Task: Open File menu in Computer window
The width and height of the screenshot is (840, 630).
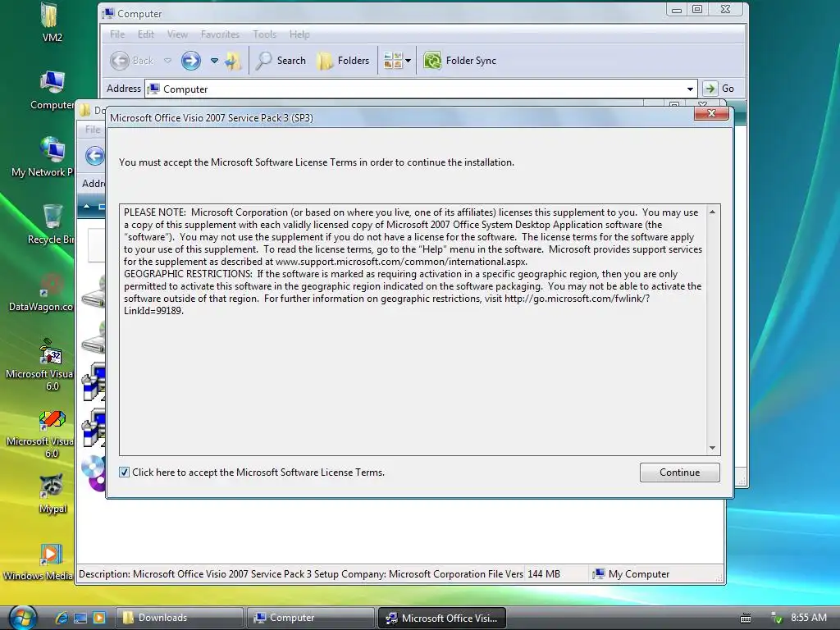Action: pyautogui.click(x=117, y=34)
